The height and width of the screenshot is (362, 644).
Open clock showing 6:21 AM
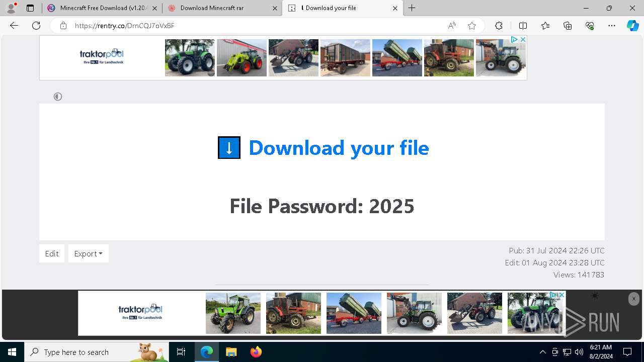[x=600, y=352]
